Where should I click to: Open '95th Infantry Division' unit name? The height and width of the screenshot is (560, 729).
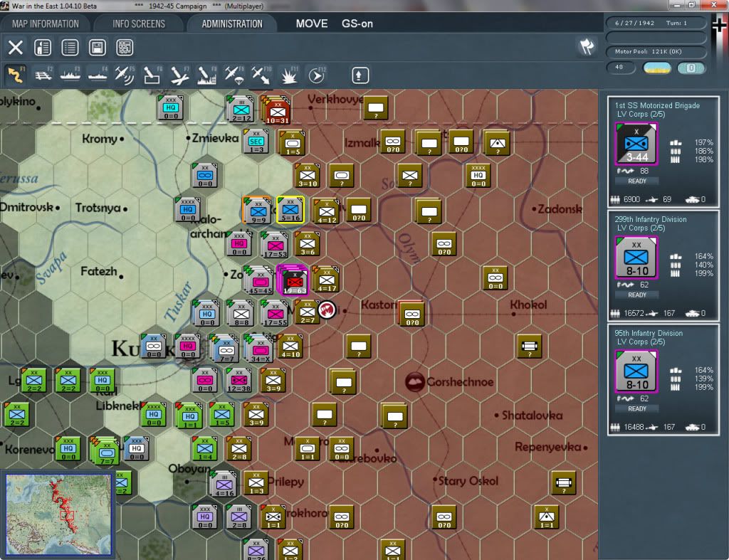point(649,333)
